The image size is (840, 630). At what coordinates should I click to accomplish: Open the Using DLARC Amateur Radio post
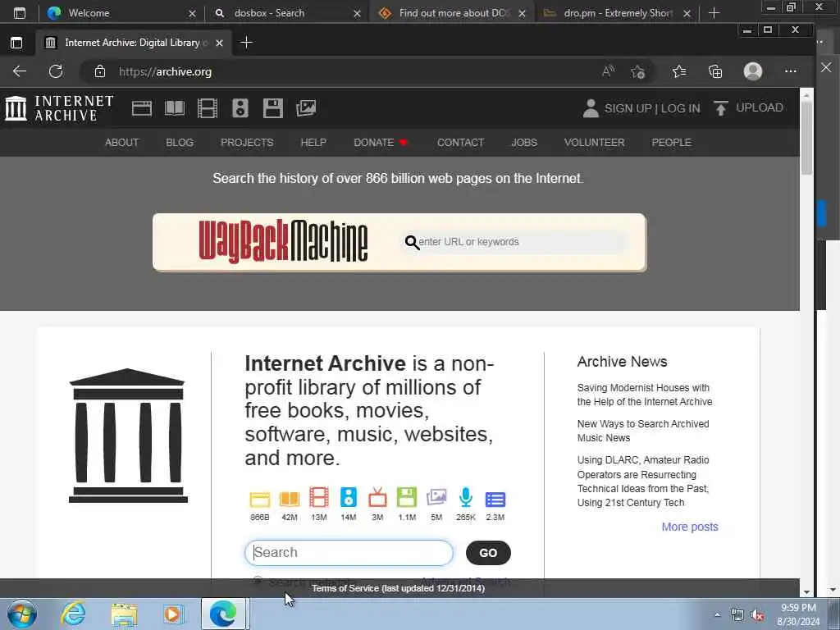coord(643,481)
